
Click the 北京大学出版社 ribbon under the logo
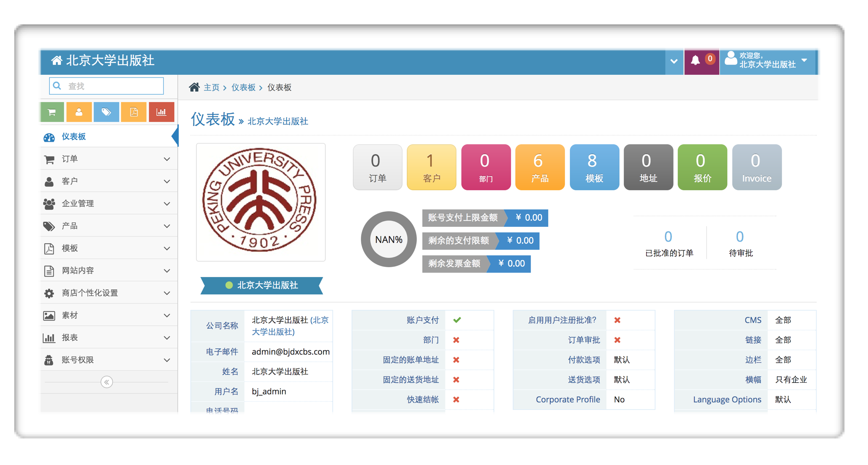(262, 285)
